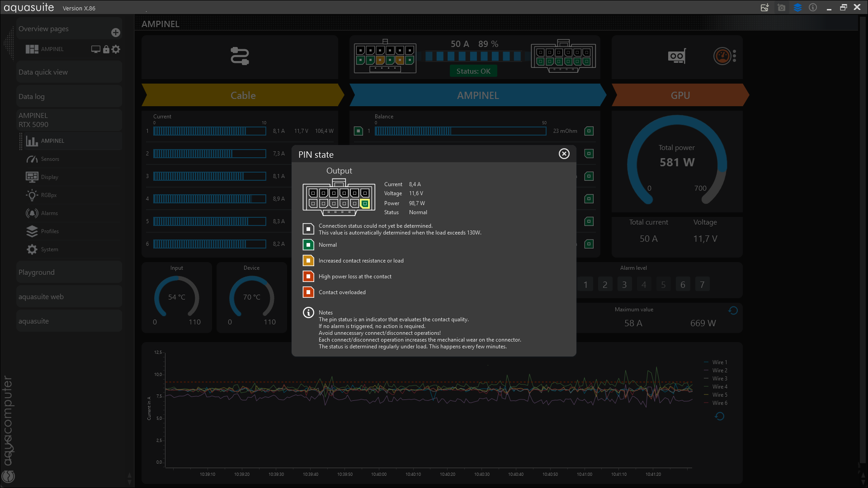Reset the Maximum value readings
This screenshot has width=868, height=488.
tap(733, 310)
